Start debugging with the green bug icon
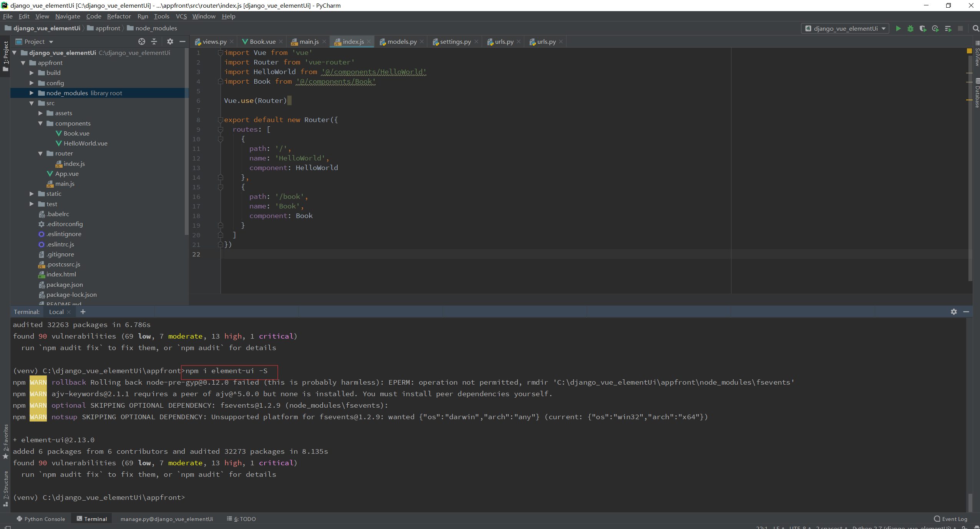 pos(910,28)
